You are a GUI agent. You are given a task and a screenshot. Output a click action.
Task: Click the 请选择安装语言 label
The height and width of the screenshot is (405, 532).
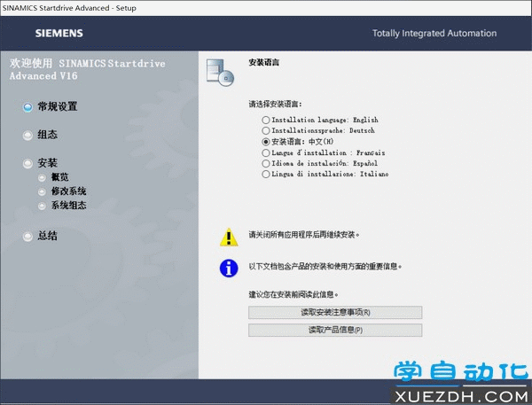[x=275, y=105]
